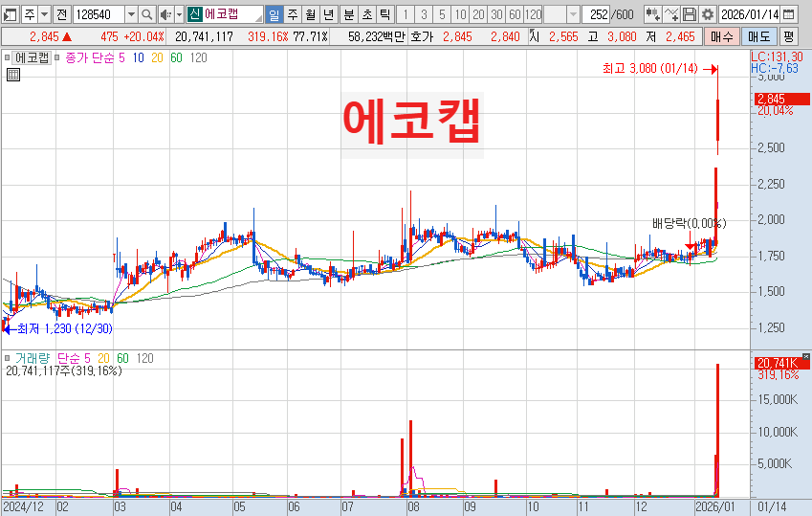Open the calendar date picker icon
The height and width of the screenshot is (516, 812).
point(789,14)
